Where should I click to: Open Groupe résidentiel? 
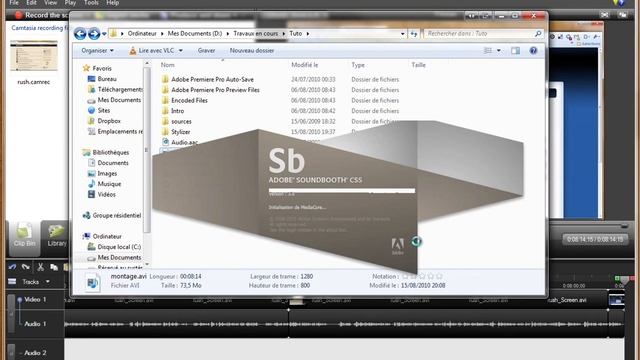click(x=116, y=216)
